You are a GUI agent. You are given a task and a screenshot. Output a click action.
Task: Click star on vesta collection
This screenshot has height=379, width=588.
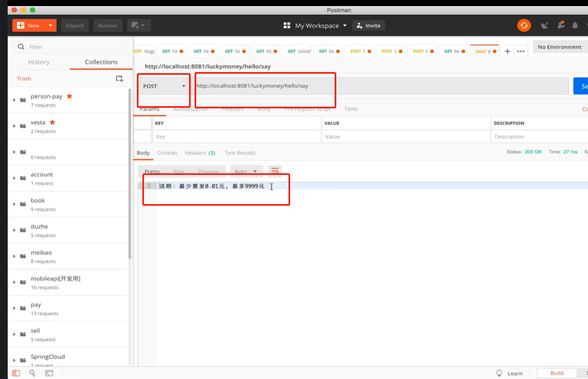point(53,122)
